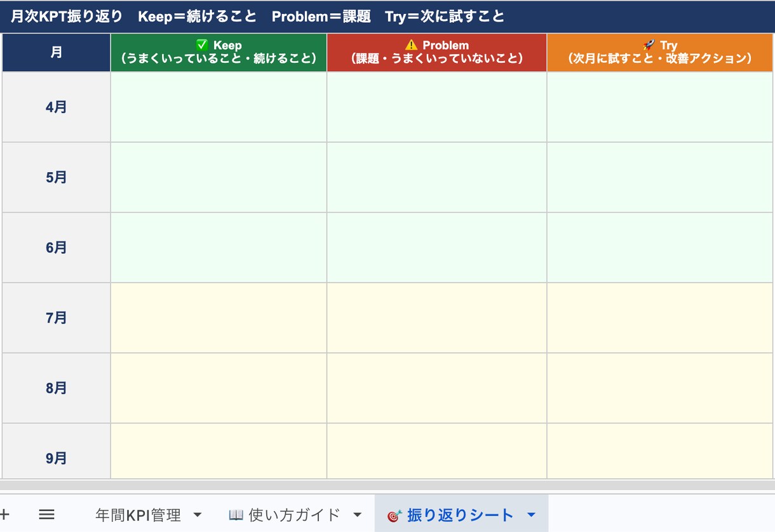Click the Try cell for 9月
The width and height of the screenshot is (775, 532).
click(660, 451)
